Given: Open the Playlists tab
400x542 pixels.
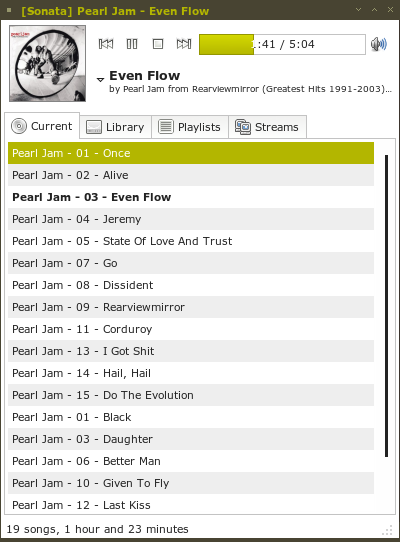Looking at the screenshot, I should click(189, 127).
